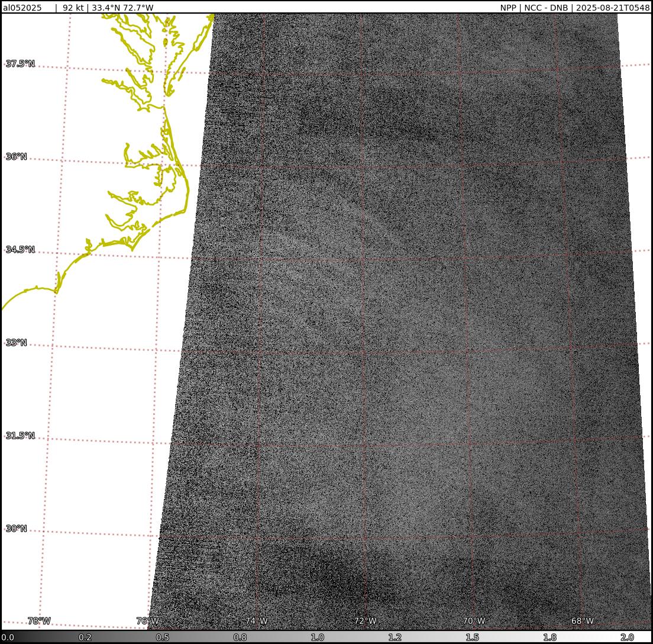Click the 36°N latitude label
The image size is (653, 644).
point(17,157)
